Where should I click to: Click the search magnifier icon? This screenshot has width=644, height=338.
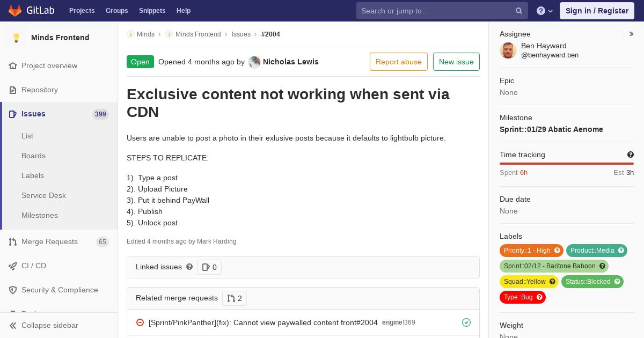coord(519,11)
